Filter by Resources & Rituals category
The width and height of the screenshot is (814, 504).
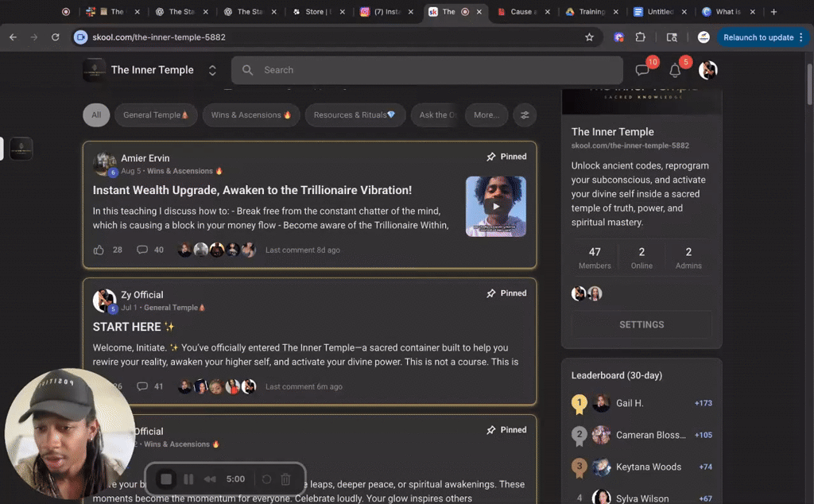[x=355, y=115]
